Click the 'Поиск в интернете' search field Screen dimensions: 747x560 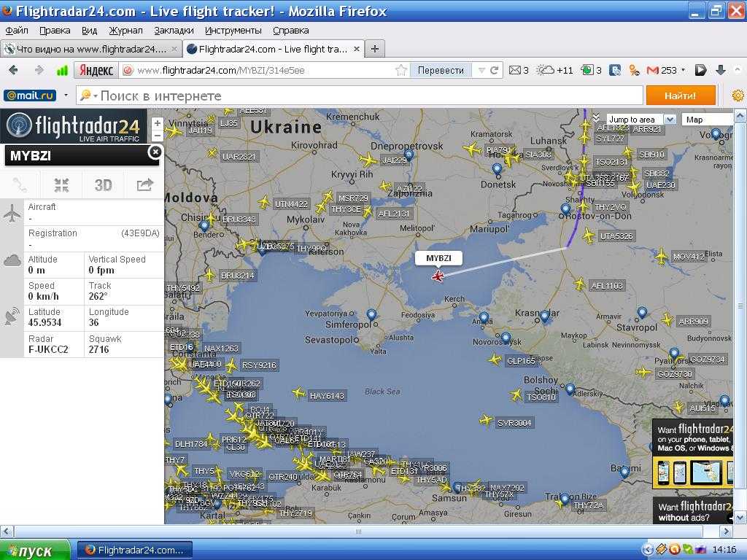click(360, 96)
